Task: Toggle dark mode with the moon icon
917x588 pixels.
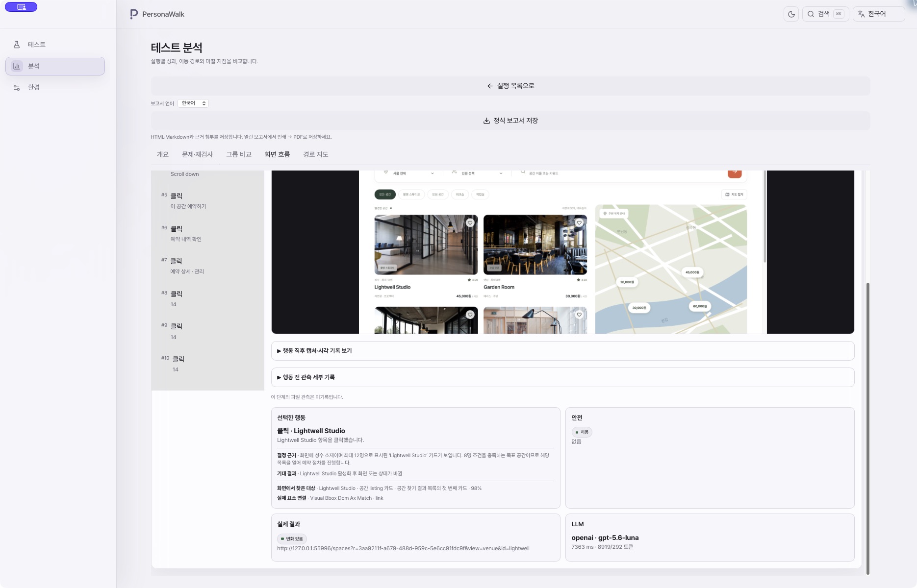Action: 791,14
